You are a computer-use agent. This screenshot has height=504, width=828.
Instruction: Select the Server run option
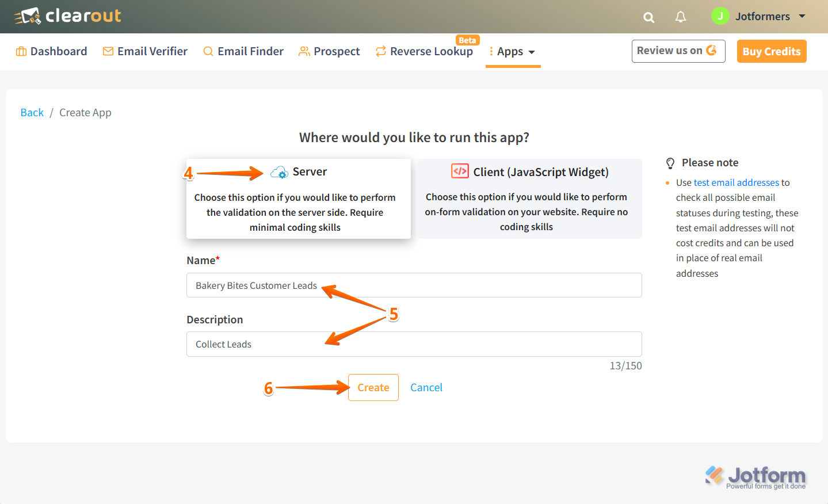298,198
